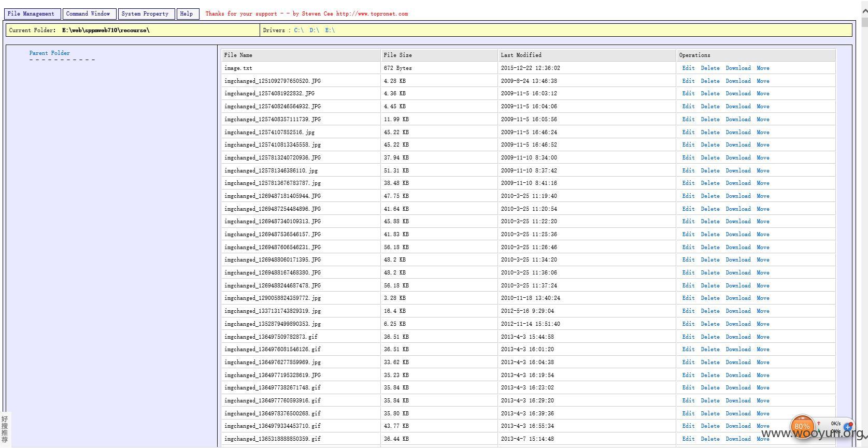The height and width of the screenshot is (448, 868).
Task: Delete imgchanged_1290058824359772.jpg
Action: 710,298
